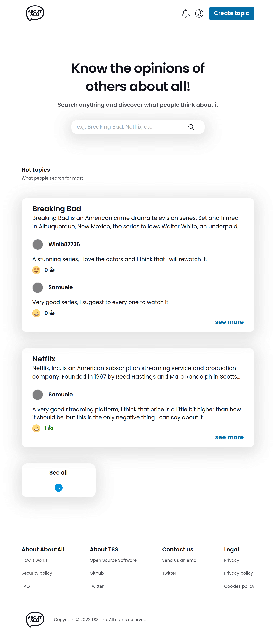Click the blue See all arrow
Screen dimensions: 276x644
click(x=58, y=488)
